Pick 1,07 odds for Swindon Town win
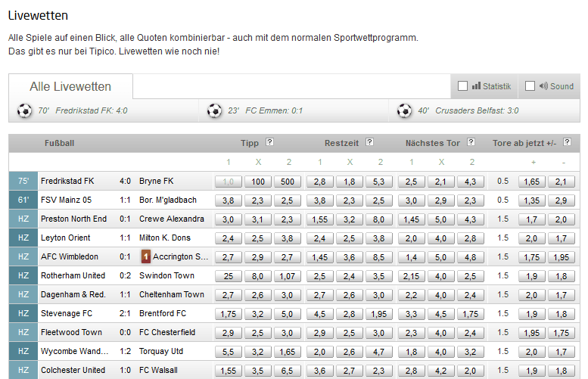This screenshot has height=379, width=588. pos(288,276)
